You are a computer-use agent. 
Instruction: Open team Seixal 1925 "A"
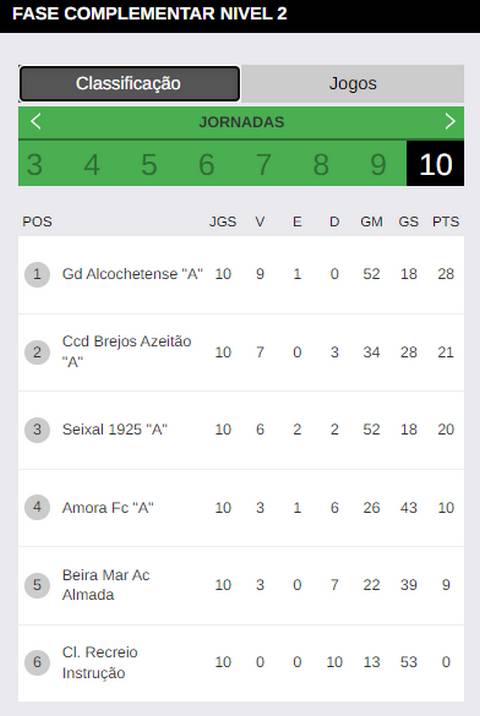115,429
